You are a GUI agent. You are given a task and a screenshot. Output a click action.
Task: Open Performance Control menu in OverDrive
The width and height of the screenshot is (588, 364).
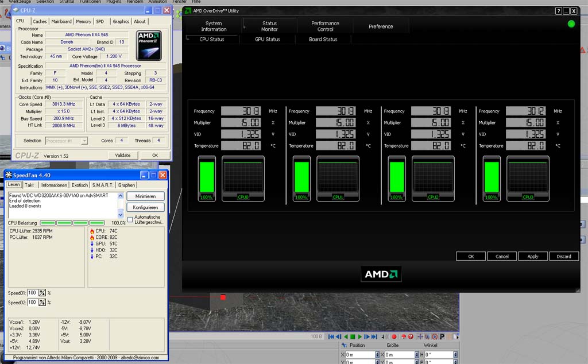click(x=325, y=26)
